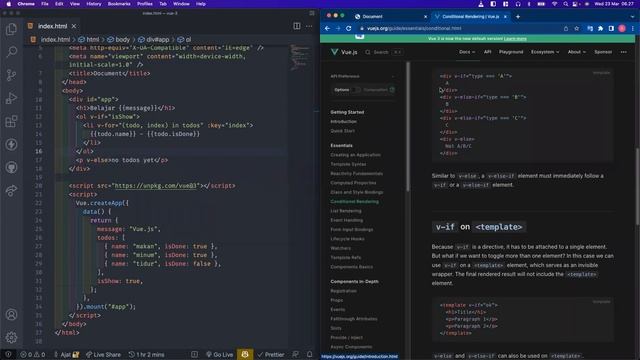Open the Manage gear icon in VS Code
This screenshot has height=360, width=640.
pos(11,337)
